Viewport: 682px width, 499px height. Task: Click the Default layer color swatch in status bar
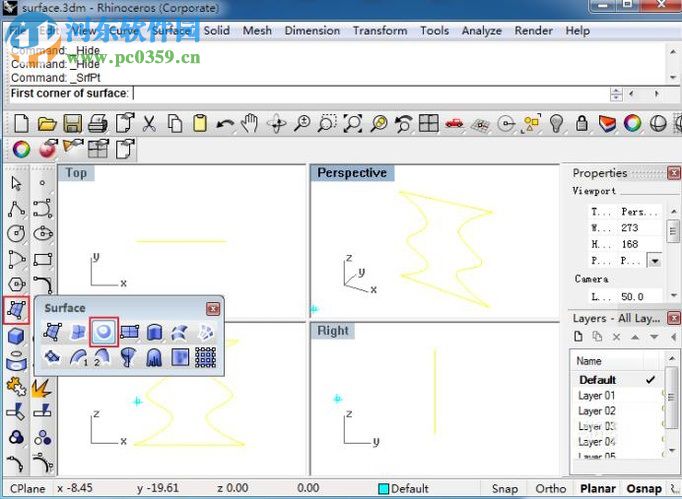(384, 489)
